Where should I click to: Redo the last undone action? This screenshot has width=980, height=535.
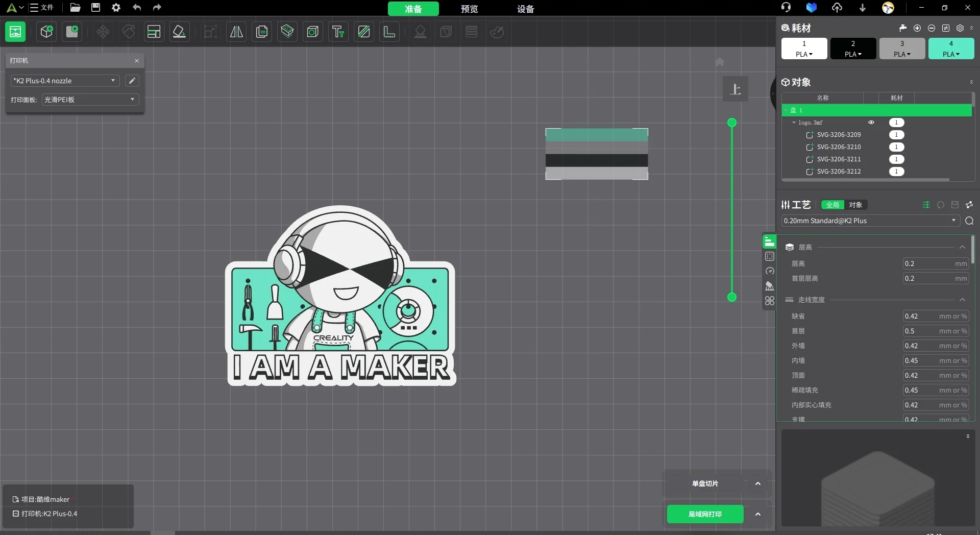(157, 8)
